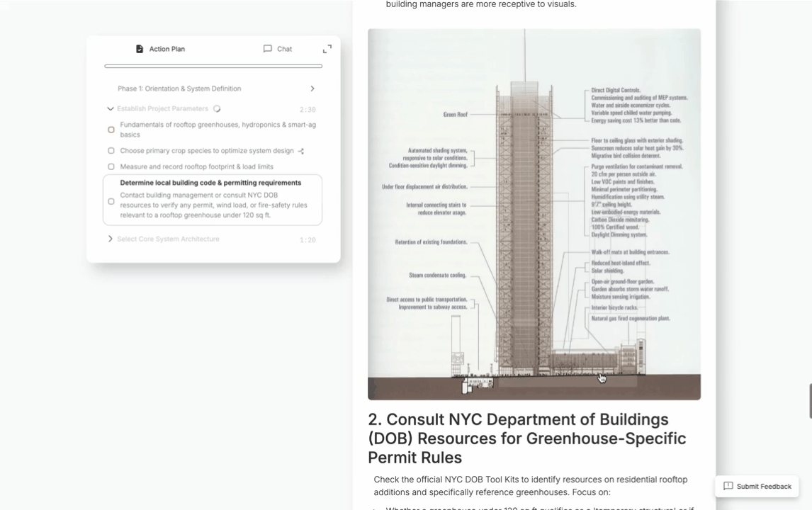Image resolution: width=812 pixels, height=510 pixels.
Task: Click 'Natural gas fired cogeneration plant.' diagram label
Action: 631,319
